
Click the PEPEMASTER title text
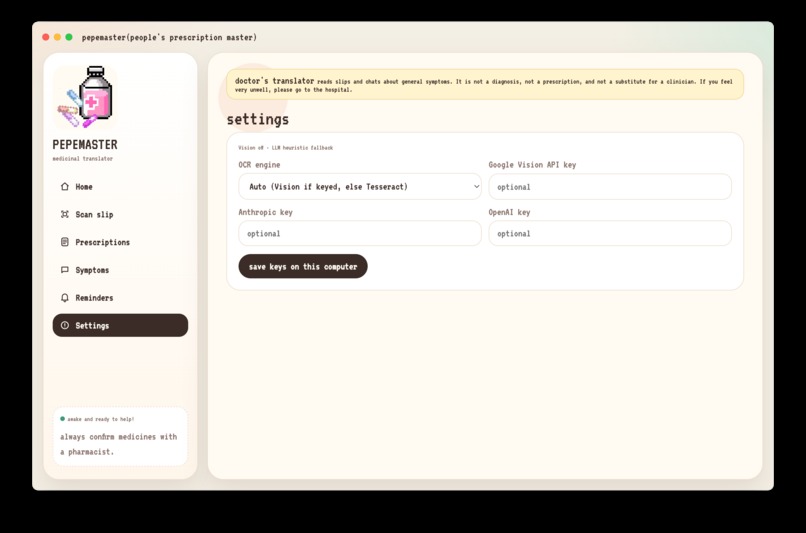(x=85, y=144)
